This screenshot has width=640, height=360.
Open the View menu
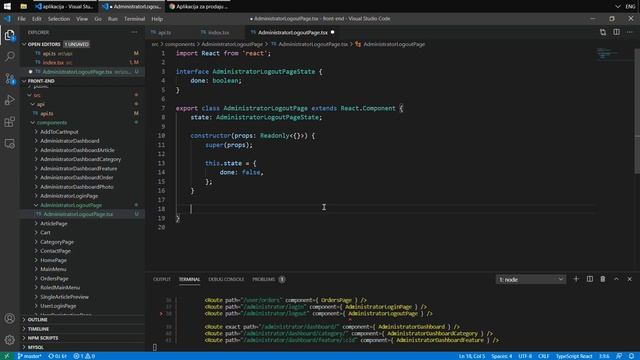pyautogui.click(x=82, y=19)
